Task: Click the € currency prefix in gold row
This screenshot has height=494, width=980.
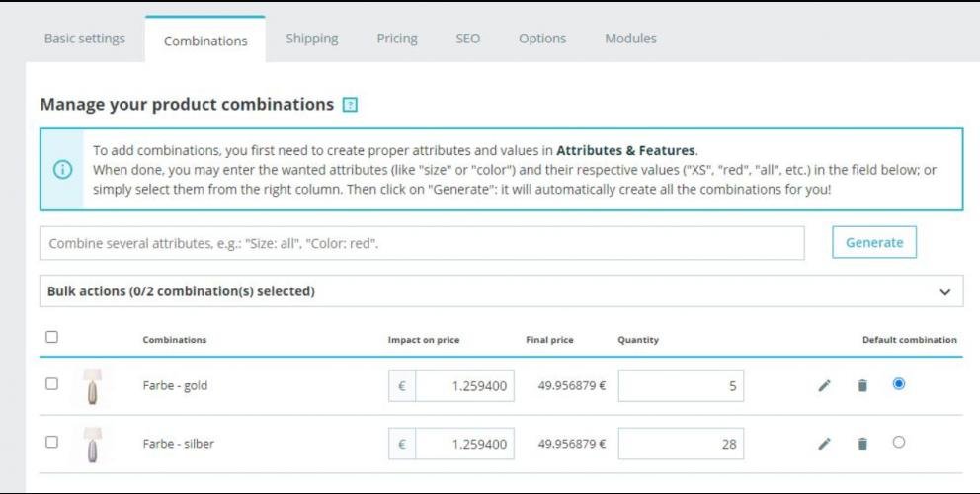Action: click(x=402, y=386)
